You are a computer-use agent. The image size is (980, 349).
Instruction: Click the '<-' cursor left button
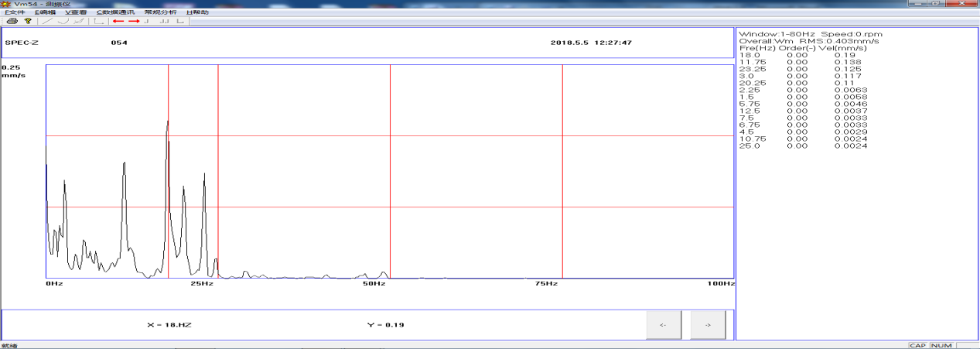(x=663, y=325)
